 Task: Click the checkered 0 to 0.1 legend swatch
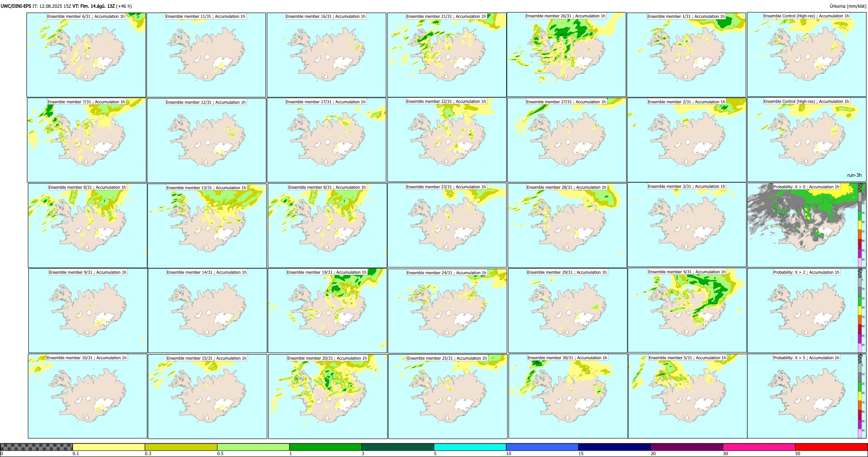37,447
